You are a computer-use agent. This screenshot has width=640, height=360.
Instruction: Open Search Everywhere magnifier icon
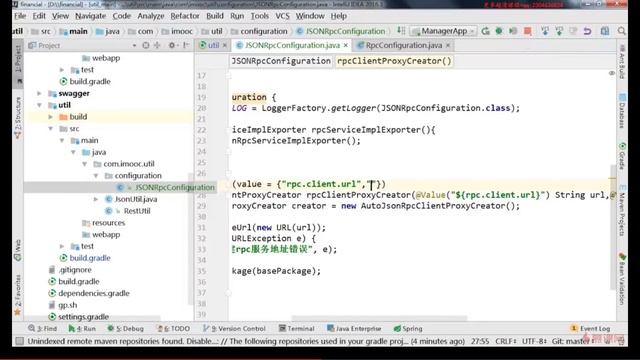click(621, 31)
